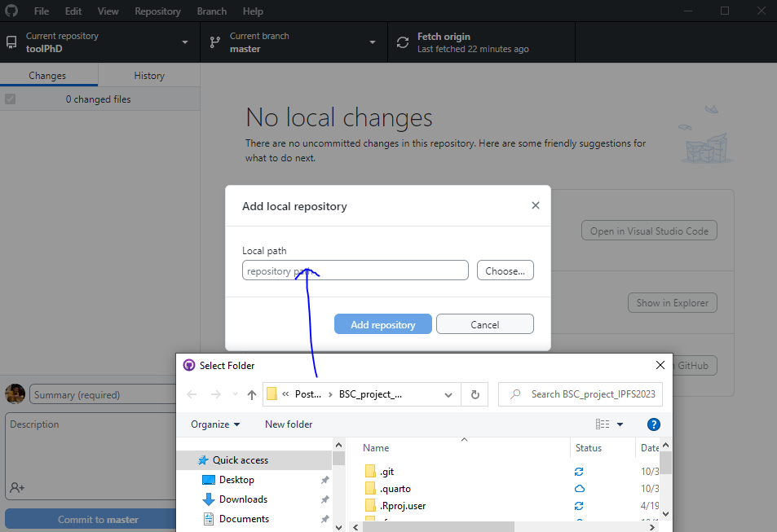Click the Local path input field

355,270
